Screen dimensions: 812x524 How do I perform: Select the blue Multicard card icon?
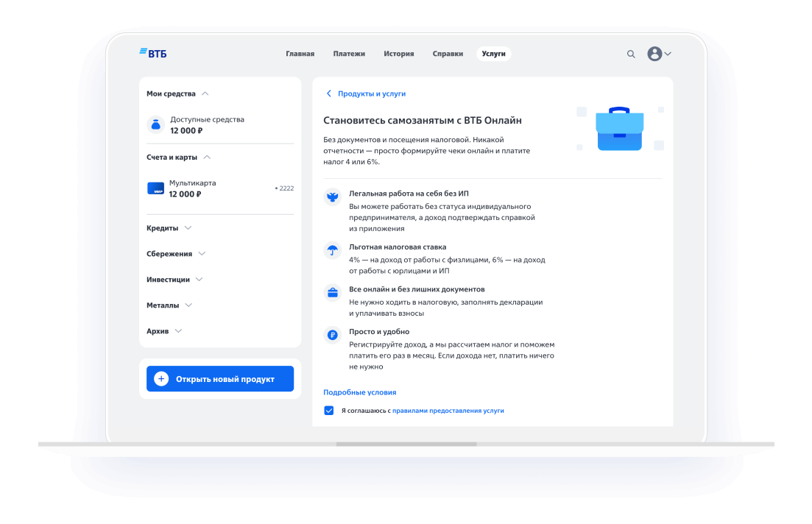pos(155,188)
